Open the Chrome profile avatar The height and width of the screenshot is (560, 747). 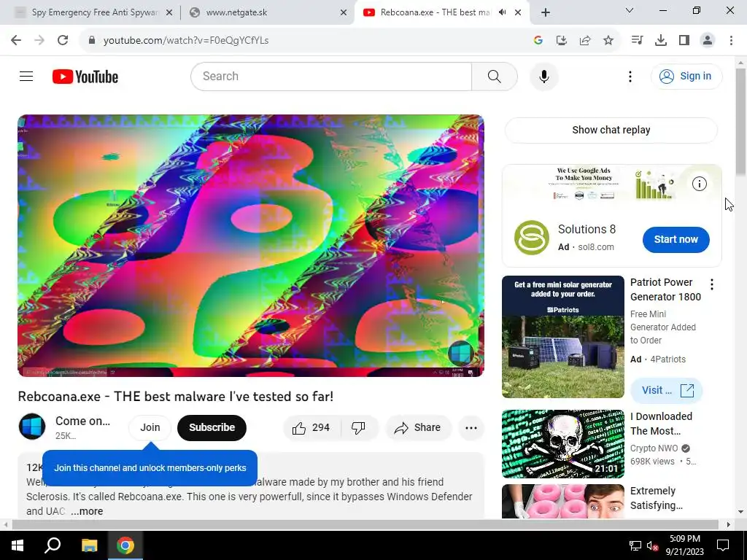[x=708, y=41]
